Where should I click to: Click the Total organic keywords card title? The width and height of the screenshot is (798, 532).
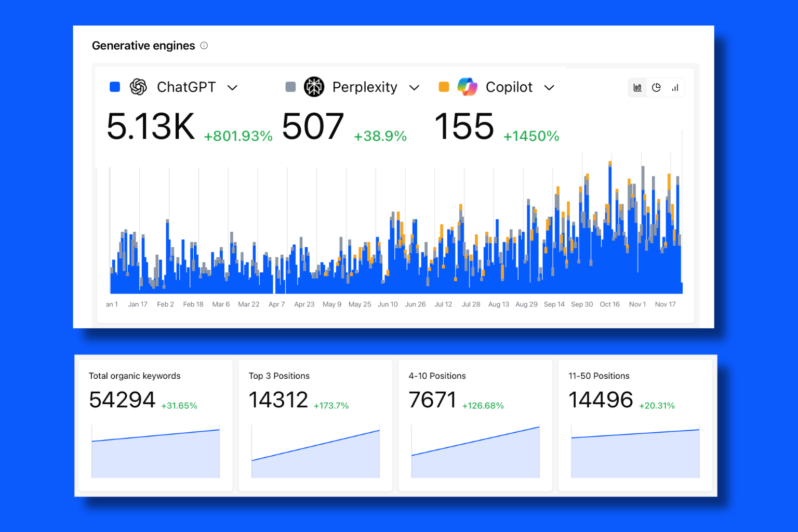click(x=135, y=376)
